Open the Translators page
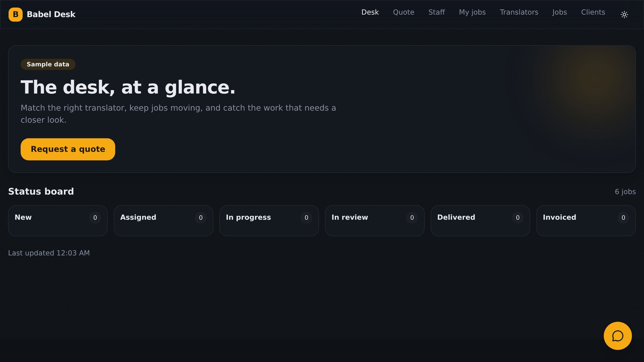 [519, 12]
